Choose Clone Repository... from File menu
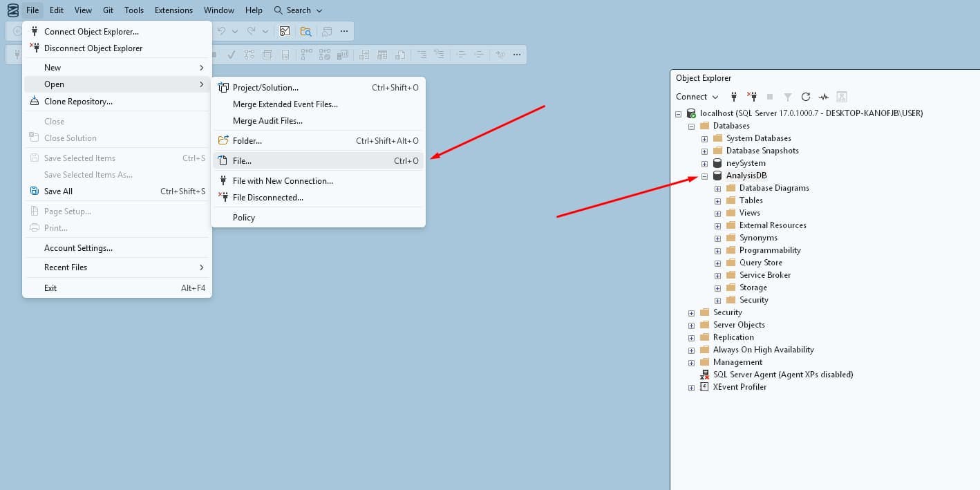This screenshot has width=980, height=490. 117,102
